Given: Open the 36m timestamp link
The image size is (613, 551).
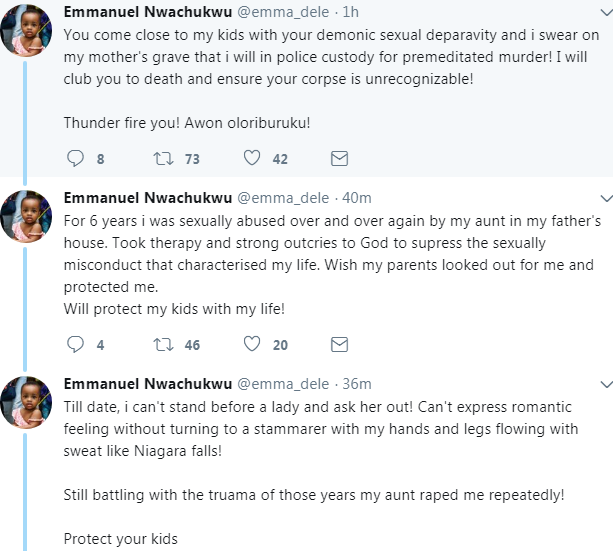Looking at the screenshot, I should pyautogui.click(x=357, y=384).
